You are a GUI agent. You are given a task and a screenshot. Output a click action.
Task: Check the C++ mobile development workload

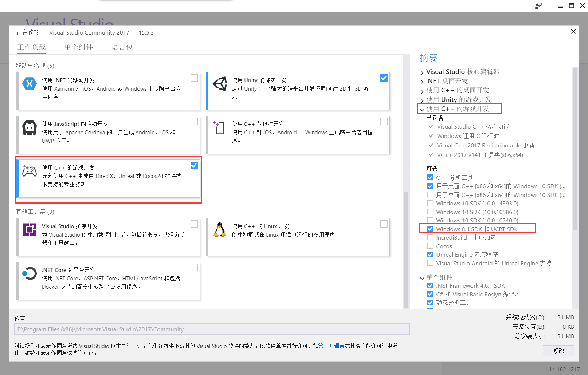(384, 122)
